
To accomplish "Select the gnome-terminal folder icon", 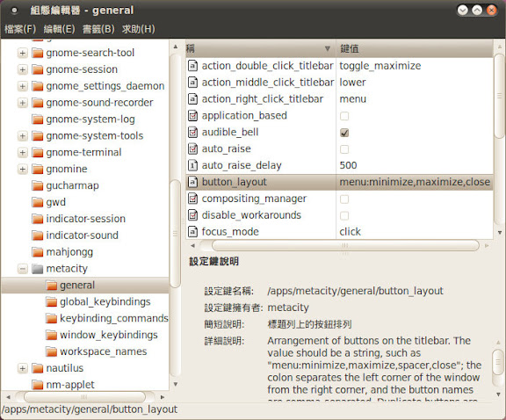I will pyautogui.click(x=38, y=152).
